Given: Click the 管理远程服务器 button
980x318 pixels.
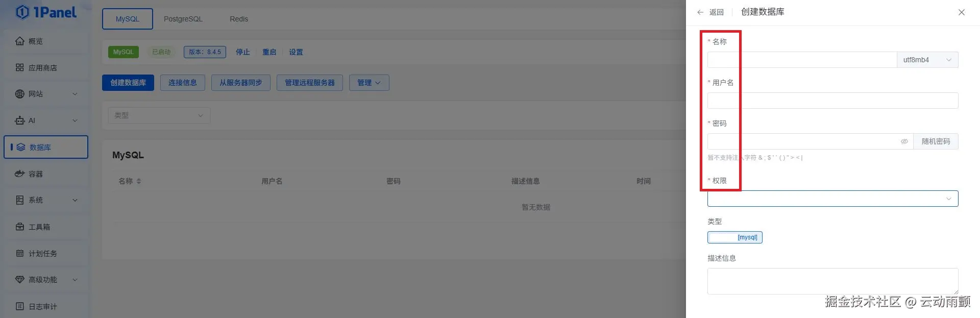Looking at the screenshot, I should (x=310, y=83).
